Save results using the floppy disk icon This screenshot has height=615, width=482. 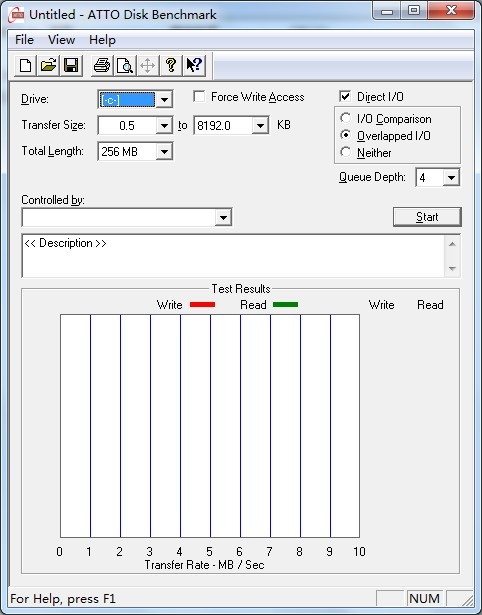click(71, 65)
